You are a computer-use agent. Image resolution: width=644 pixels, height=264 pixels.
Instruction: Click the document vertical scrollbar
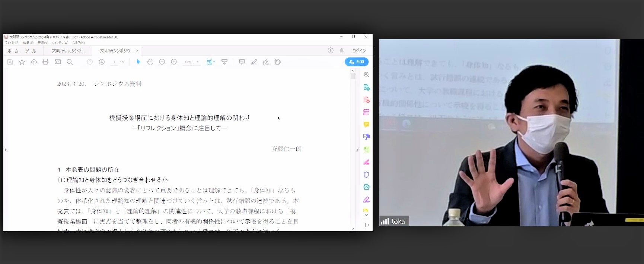pyautogui.click(x=353, y=149)
